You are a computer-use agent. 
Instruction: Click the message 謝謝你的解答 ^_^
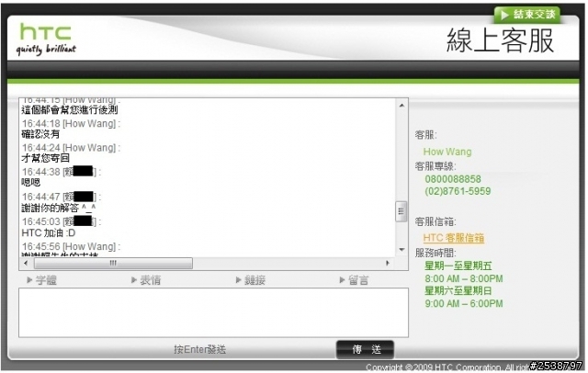(59, 208)
